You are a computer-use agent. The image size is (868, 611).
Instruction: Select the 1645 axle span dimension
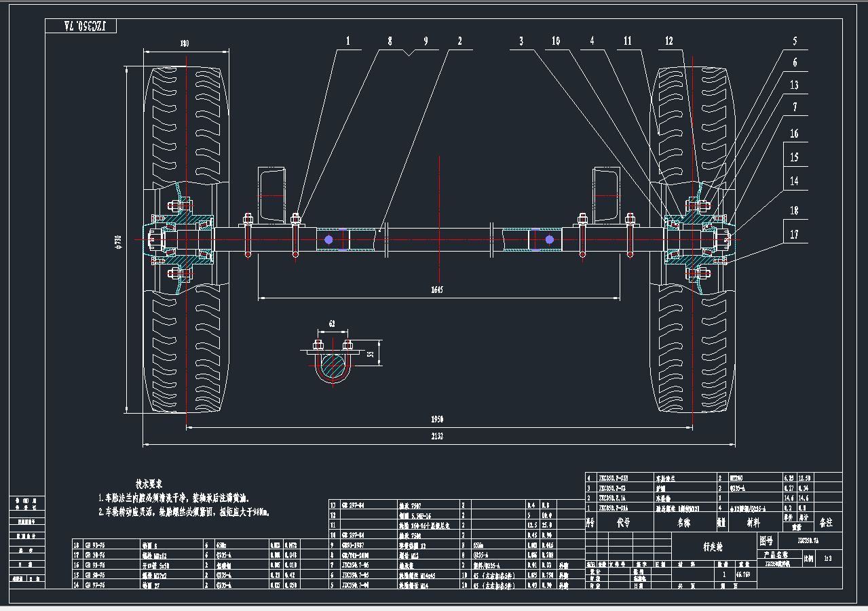pyautogui.click(x=436, y=290)
